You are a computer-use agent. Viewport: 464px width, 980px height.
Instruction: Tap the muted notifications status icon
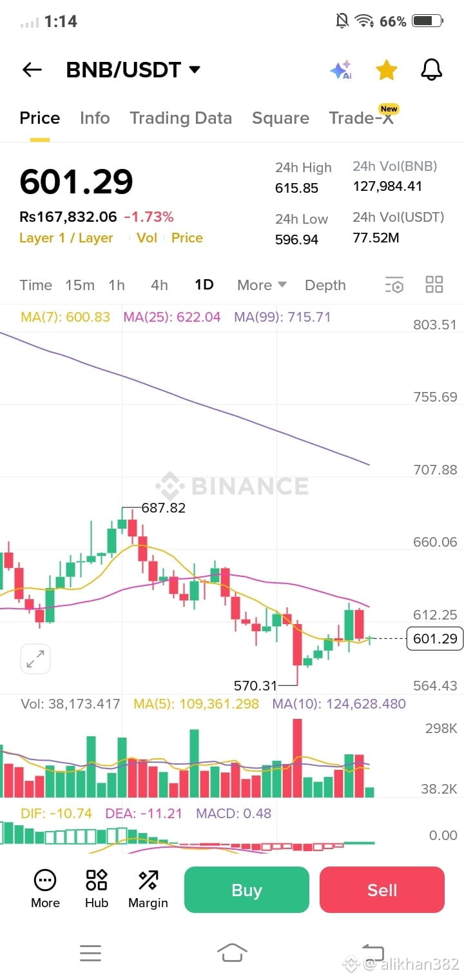click(x=342, y=21)
